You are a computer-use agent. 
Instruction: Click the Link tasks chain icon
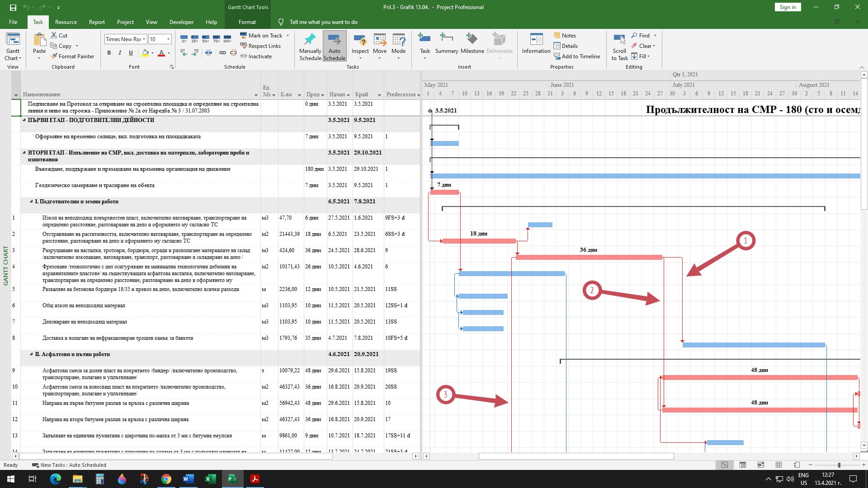coord(222,53)
